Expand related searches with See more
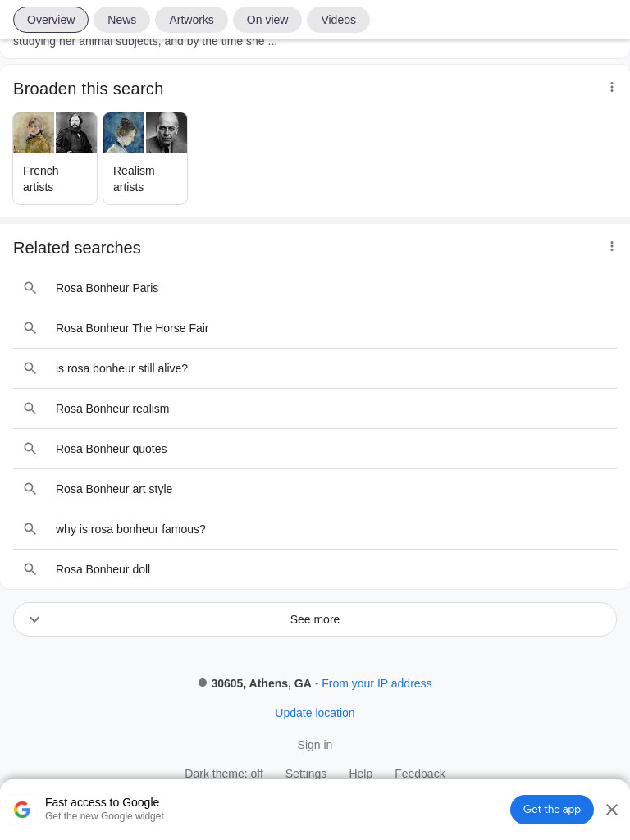Screen dimensions: 630x840 pyautogui.click(x=315, y=619)
